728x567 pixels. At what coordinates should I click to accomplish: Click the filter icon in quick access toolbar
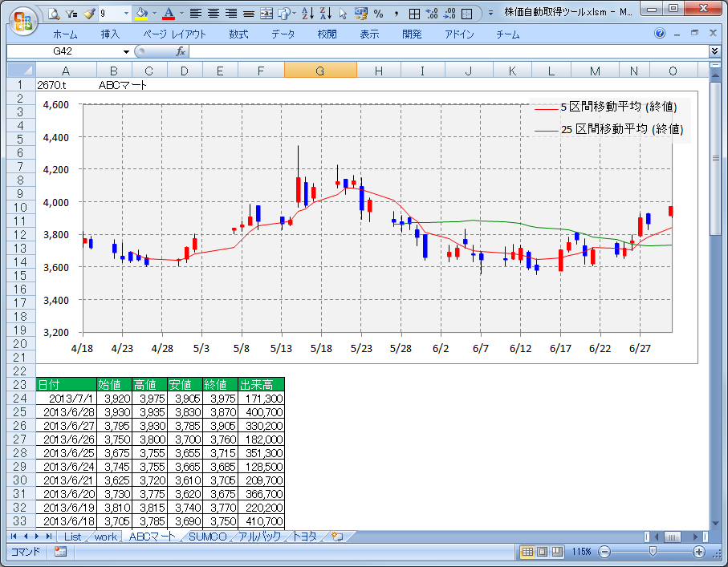tap(71, 14)
